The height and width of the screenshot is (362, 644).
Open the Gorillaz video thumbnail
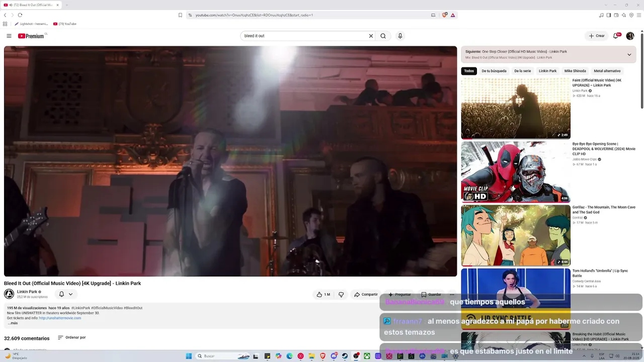516,235
